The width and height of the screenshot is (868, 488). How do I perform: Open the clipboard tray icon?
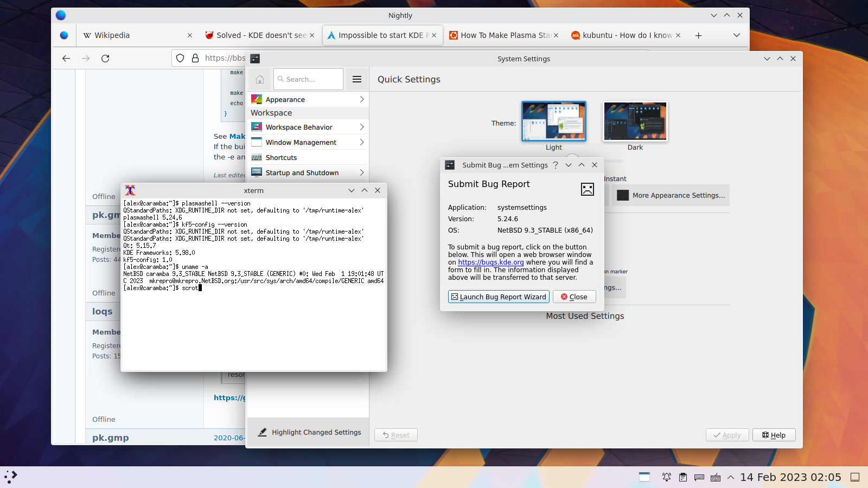[683, 477]
